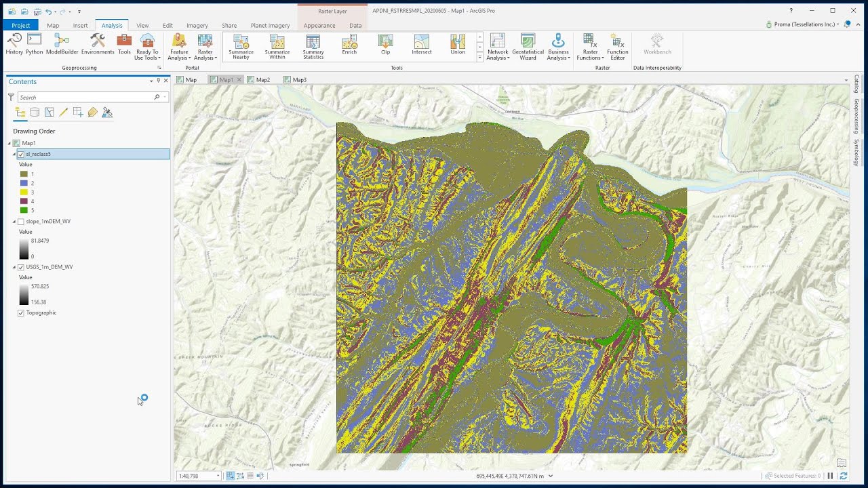Open the Raster Functions dropdown

(x=591, y=47)
